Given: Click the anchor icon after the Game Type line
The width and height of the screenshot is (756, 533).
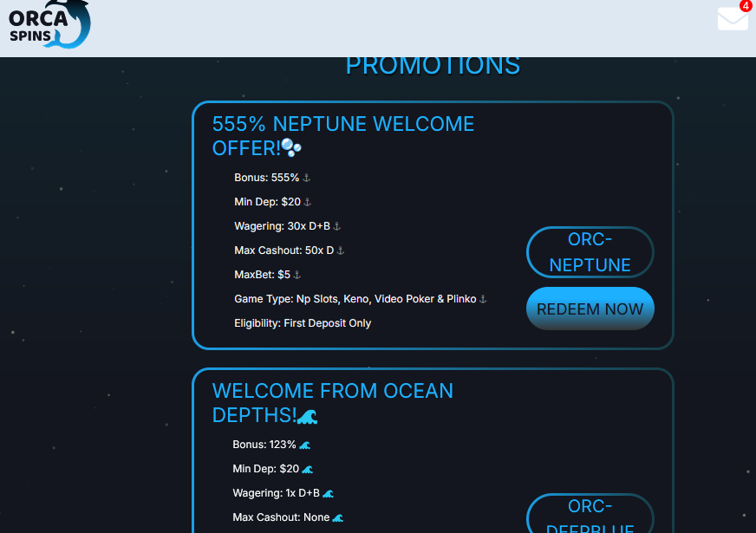Looking at the screenshot, I should pos(483,299).
